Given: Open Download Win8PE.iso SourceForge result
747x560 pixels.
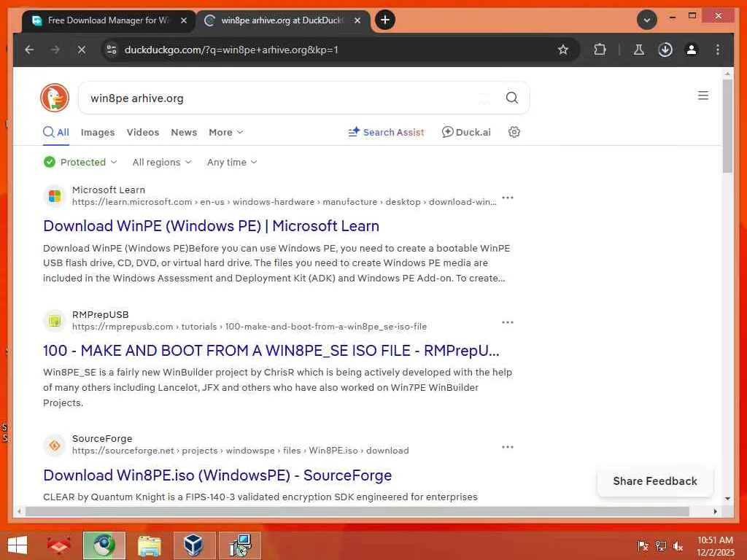Looking at the screenshot, I should [217, 475].
